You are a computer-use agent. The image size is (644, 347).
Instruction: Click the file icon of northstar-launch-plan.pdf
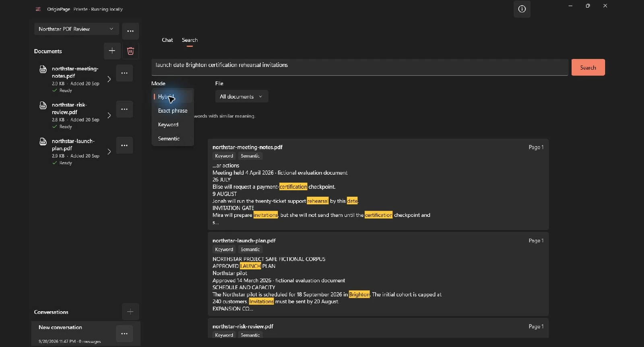click(43, 142)
